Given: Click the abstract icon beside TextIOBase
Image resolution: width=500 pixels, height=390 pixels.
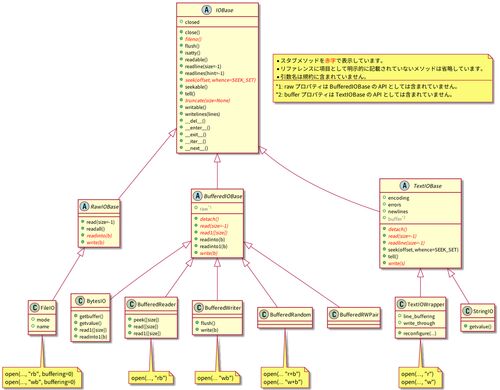Looking at the screenshot, I should 404,185.
